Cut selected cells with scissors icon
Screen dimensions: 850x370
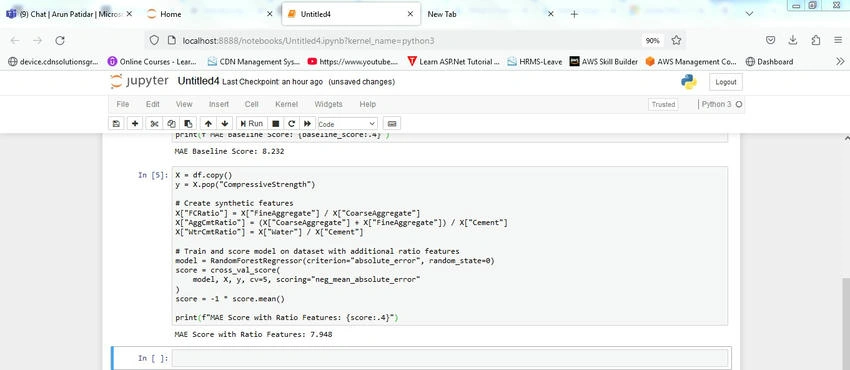pyautogui.click(x=154, y=124)
